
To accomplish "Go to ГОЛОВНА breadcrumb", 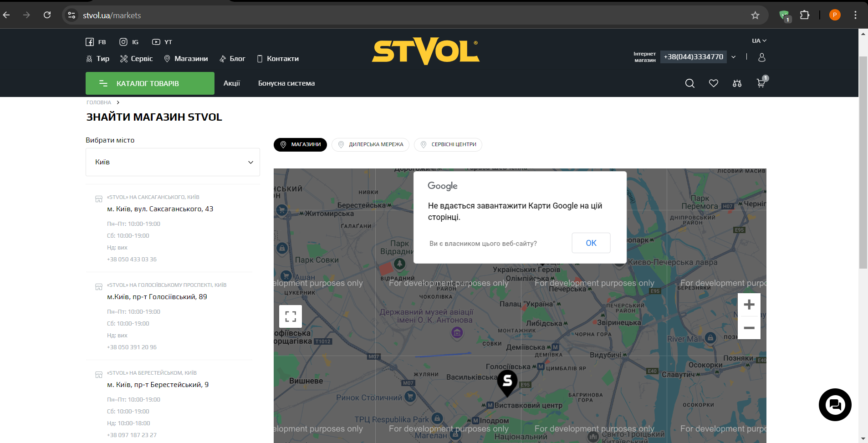I will pos(99,102).
